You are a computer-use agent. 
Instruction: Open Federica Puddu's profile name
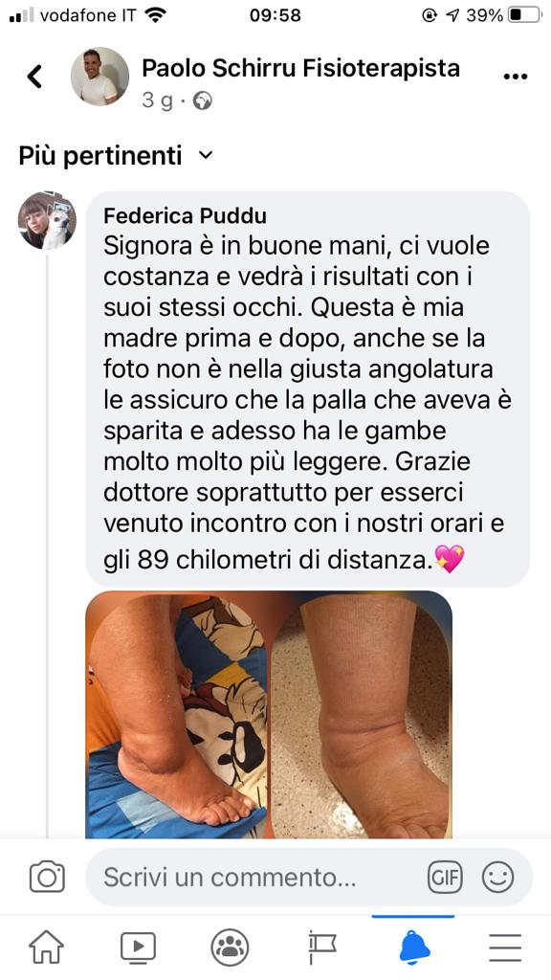pyautogui.click(x=185, y=215)
